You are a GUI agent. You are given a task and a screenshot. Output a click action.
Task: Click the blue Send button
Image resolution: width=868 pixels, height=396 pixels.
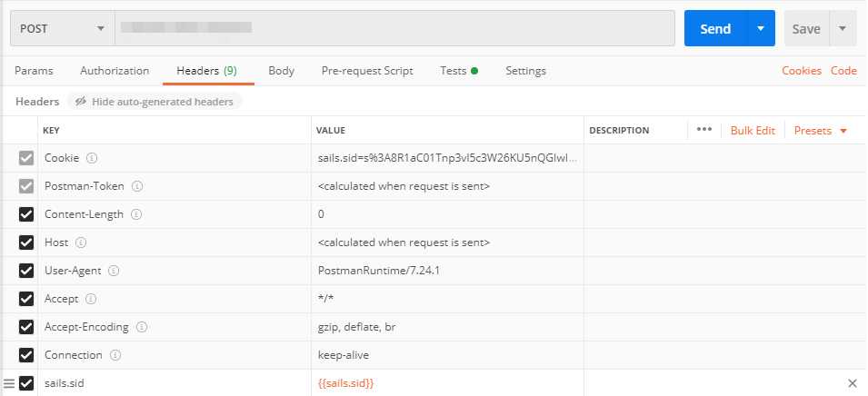pos(715,28)
